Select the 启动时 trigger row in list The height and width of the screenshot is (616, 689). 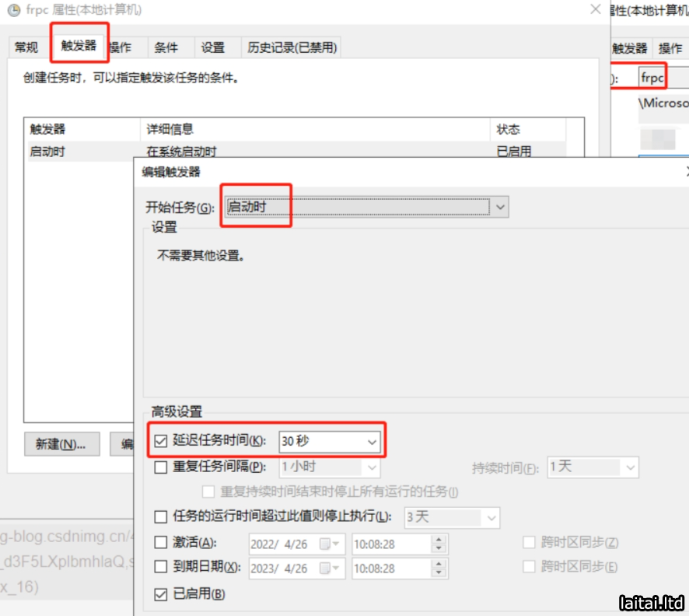coord(78,152)
